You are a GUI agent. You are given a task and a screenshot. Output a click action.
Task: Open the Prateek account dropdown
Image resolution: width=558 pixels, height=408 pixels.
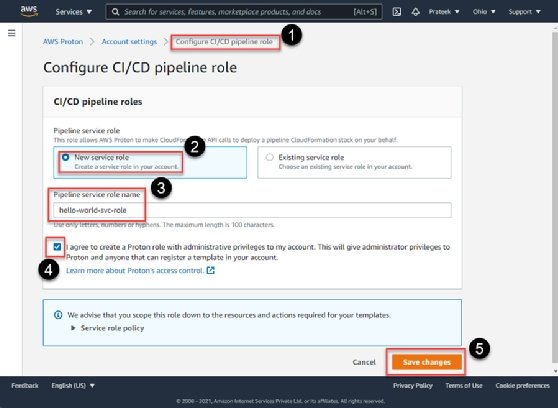coord(444,12)
